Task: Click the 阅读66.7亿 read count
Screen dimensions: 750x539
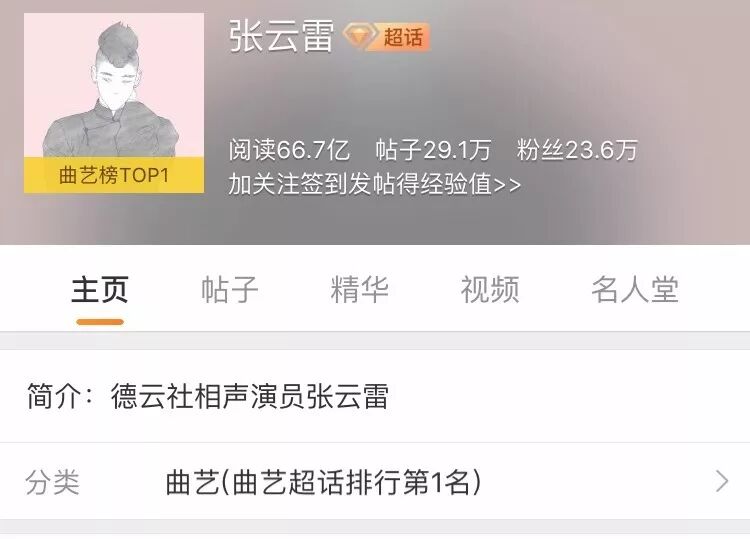Action: pos(289,150)
